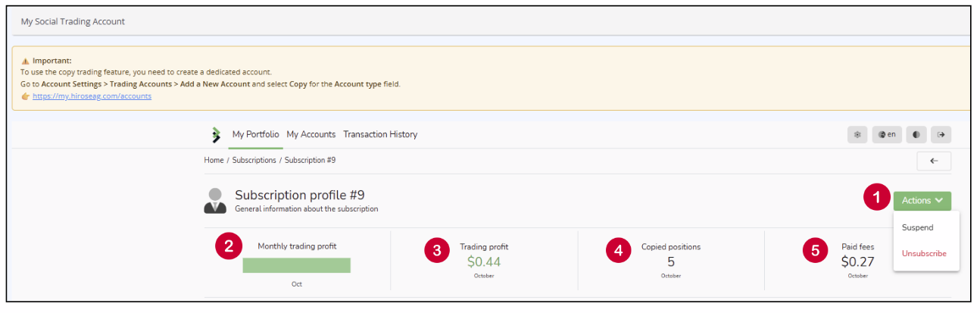Select Suspend from the Actions menu
Image resolution: width=980 pixels, height=313 pixels.
coord(917,227)
